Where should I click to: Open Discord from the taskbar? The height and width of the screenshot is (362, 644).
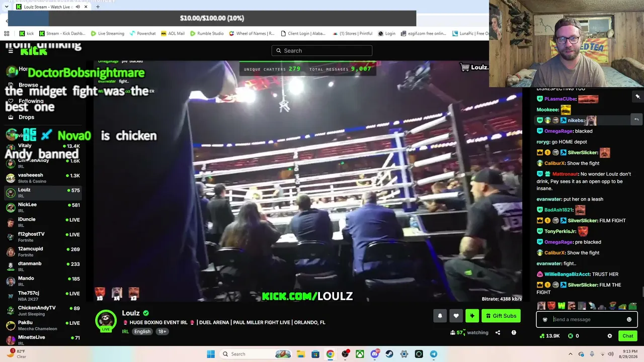pos(375,354)
